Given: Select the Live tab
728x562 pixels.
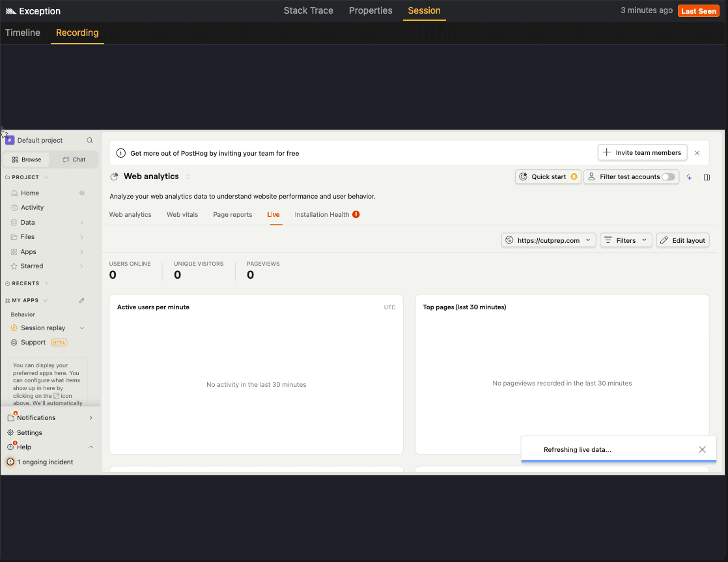Looking at the screenshot, I should tap(273, 215).
